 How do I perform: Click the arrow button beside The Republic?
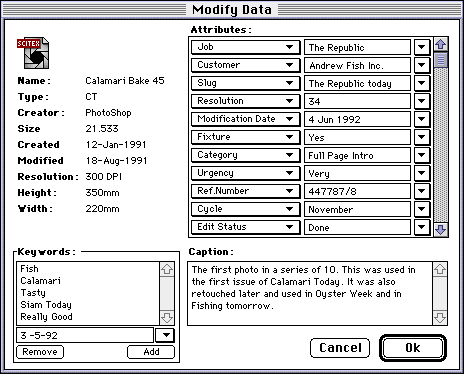[422, 47]
